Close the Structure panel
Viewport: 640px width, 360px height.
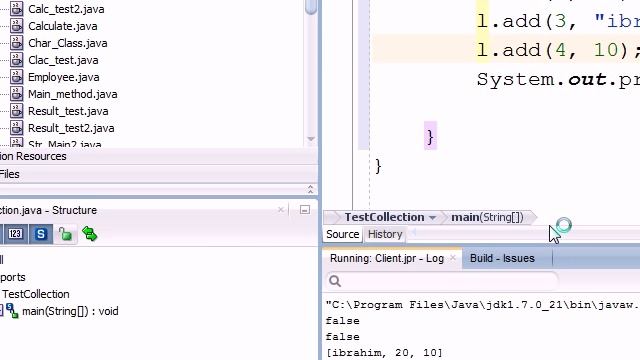pos(281,210)
